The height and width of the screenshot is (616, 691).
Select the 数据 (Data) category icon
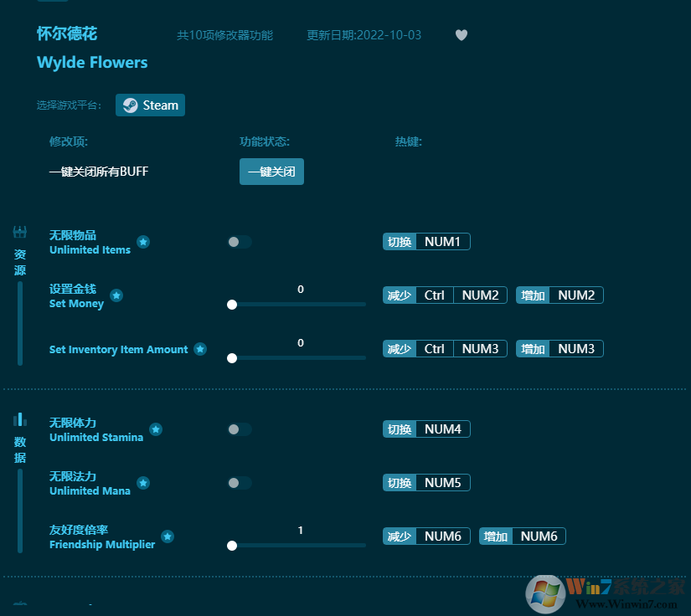tap(18, 421)
